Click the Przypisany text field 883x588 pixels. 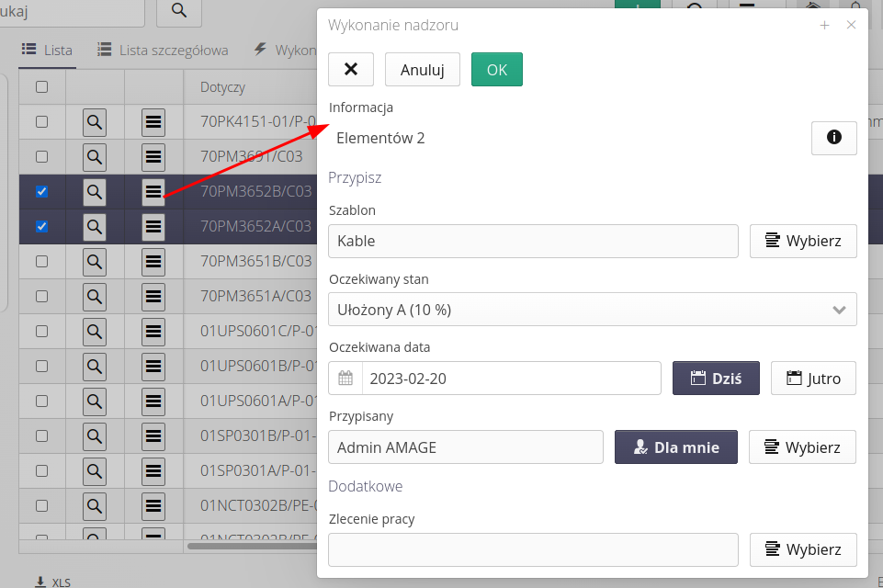465,447
